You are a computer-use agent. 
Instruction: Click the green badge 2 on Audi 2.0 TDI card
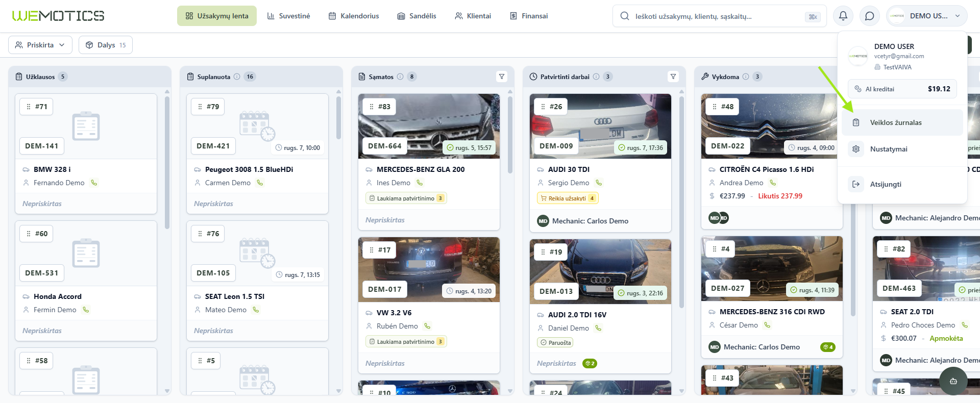[590, 363]
